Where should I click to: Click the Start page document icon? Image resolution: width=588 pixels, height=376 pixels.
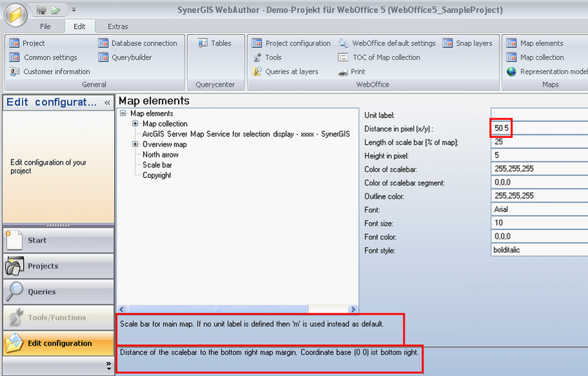click(x=14, y=240)
